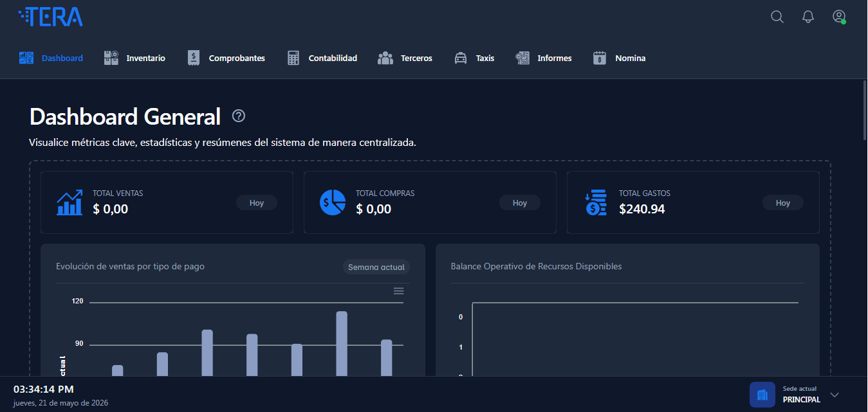Open the Informes menu
Screen dimensions: 868x412
click(555, 58)
